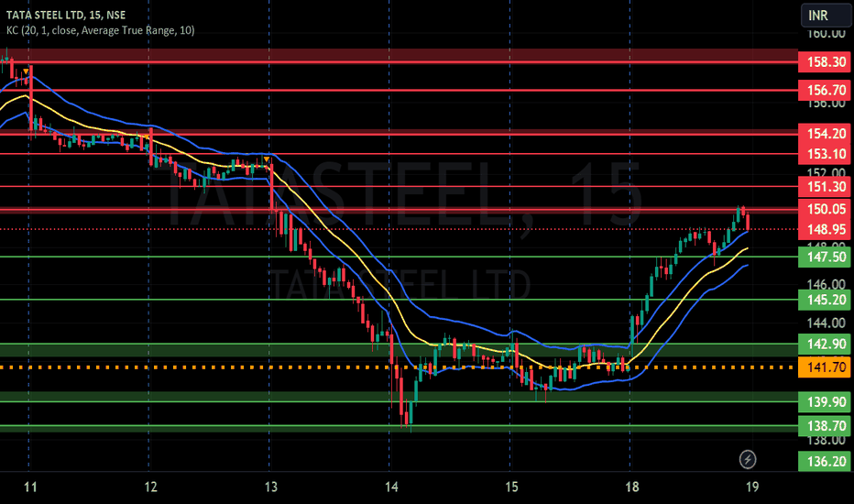This screenshot has height=504, width=854.
Task: Open the INR currency selector
Action: tap(825, 16)
